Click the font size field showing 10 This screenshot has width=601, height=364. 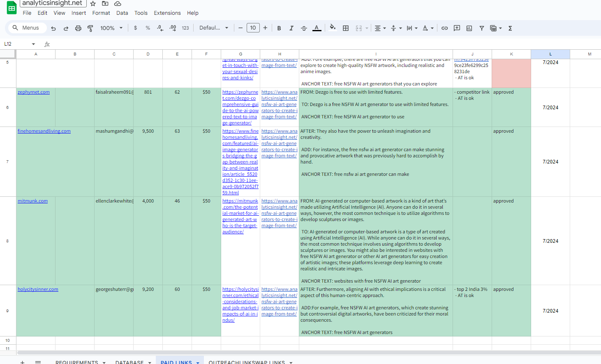[253, 28]
